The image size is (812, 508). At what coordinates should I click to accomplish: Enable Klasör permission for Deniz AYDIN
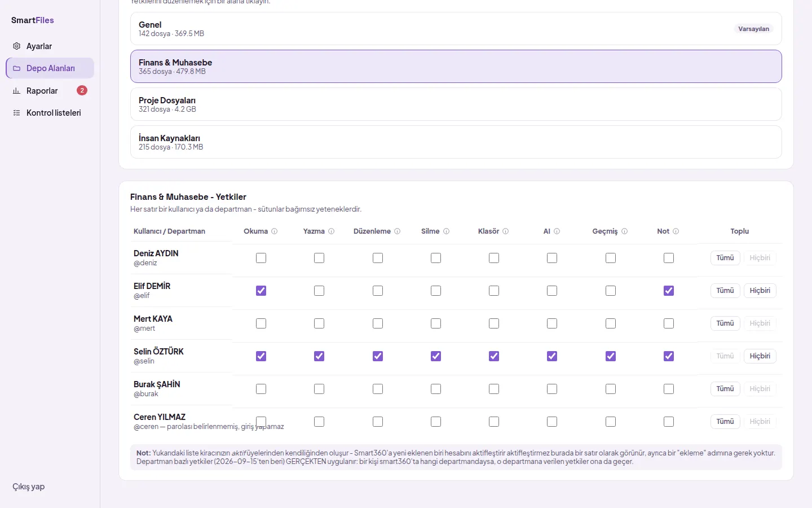[x=494, y=258]
